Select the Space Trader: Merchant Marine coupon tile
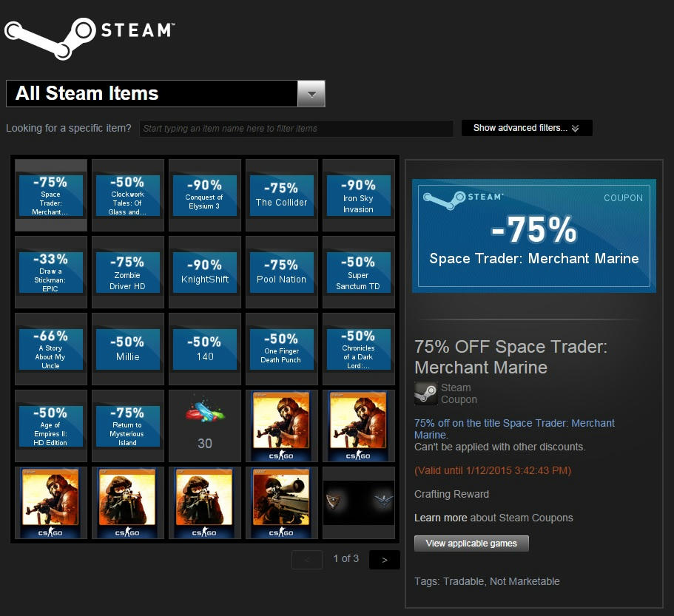 (x=51, y=195)
